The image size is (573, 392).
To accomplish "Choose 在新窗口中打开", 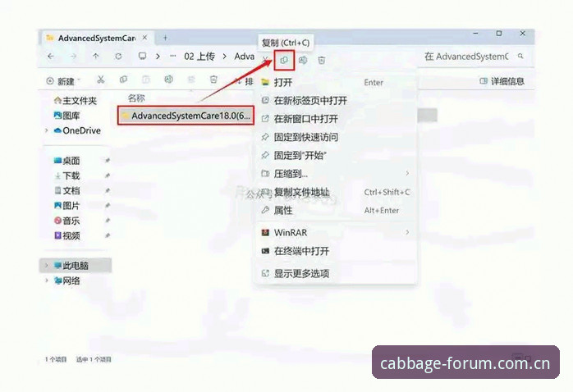I will tap(336, 119).
